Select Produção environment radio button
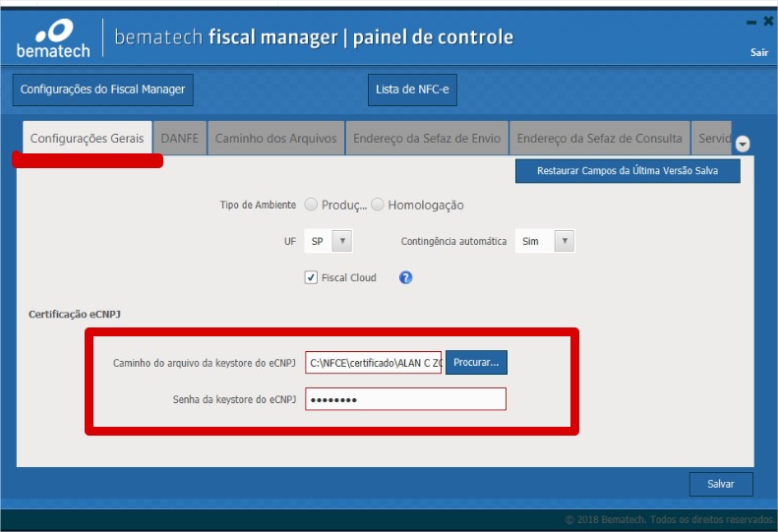Screen dimensions: 778x532 click(311, 205)
